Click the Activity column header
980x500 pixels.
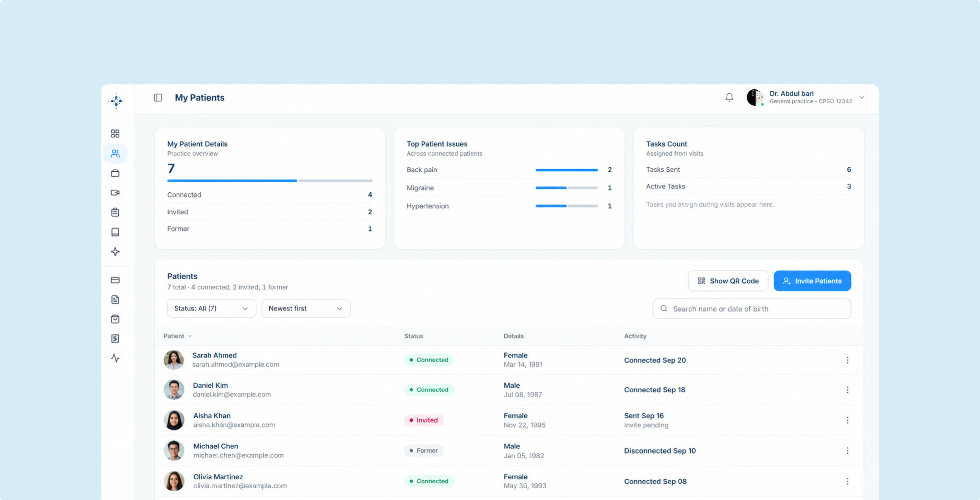tap(635, 336)
